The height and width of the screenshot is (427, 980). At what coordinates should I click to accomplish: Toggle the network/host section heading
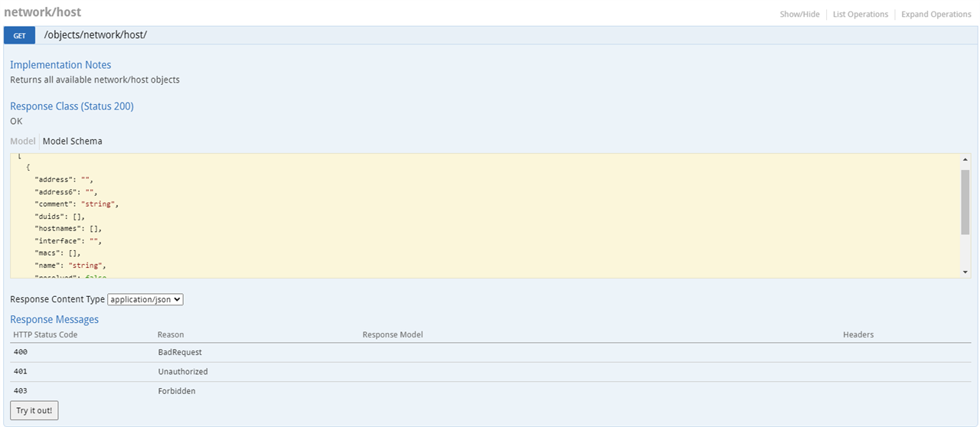(x=42, y=12)
